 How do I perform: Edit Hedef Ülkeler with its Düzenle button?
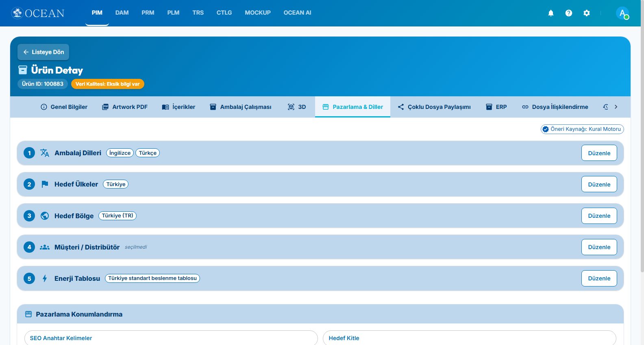pos(599,184)
